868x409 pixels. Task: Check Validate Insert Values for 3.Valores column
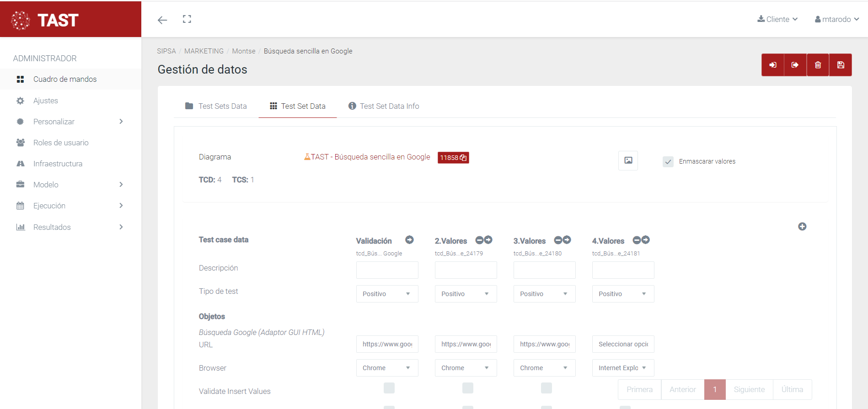click(x=546, y=388)
